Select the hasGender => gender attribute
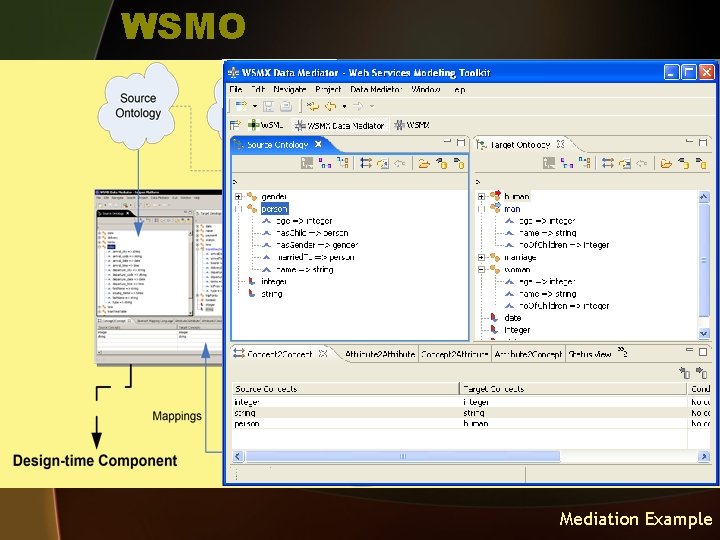 [x=317, y=245]
